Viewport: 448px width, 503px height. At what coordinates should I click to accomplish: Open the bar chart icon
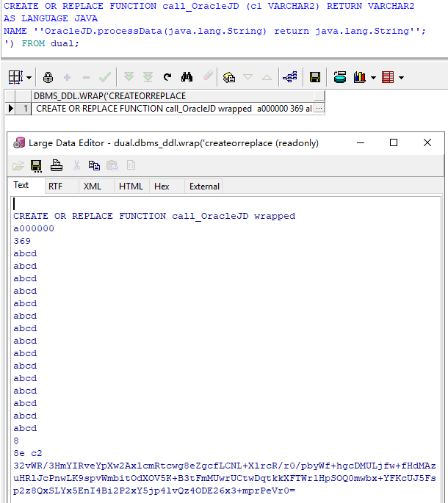(x=359, y=77)
